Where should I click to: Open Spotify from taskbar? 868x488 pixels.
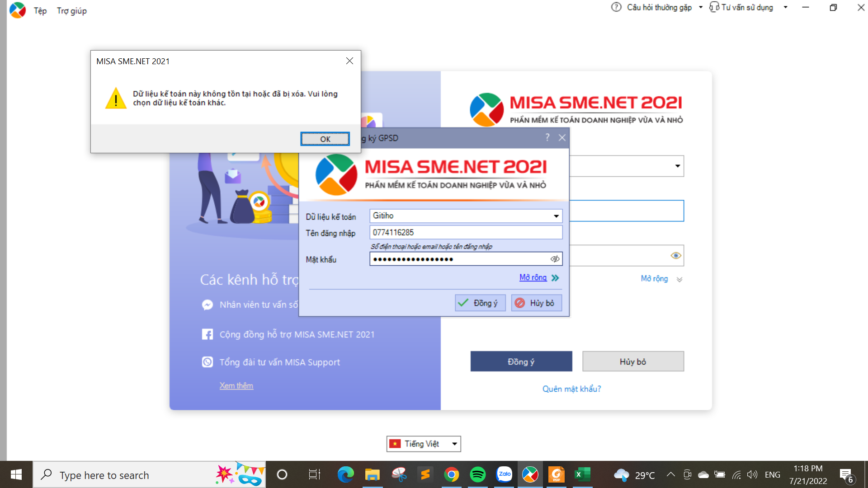(x=477, y=474)
